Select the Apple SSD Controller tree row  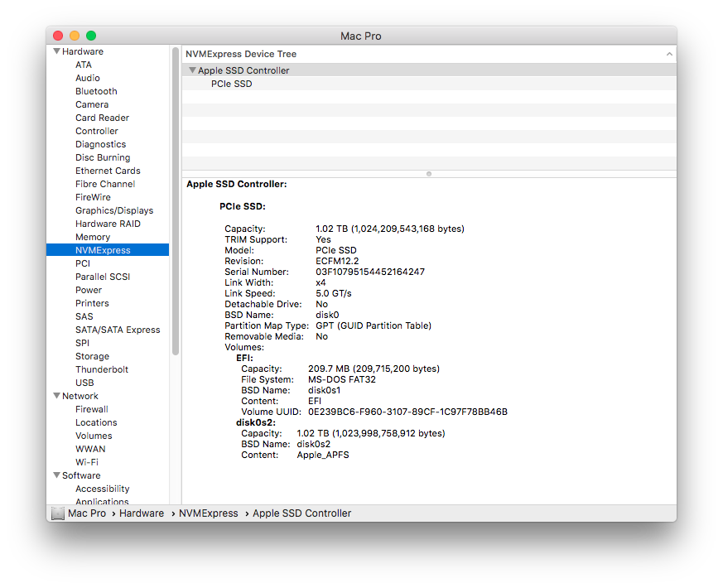pos(429,70)
